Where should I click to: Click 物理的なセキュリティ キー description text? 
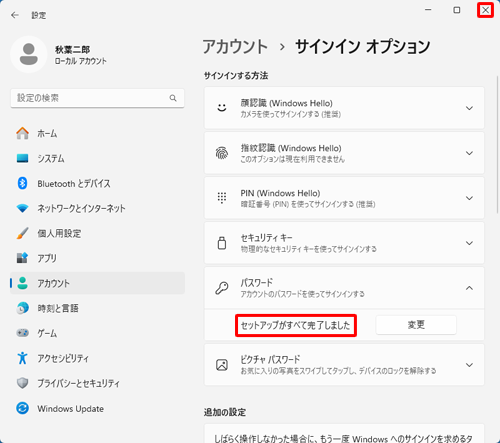coord(309,249)
